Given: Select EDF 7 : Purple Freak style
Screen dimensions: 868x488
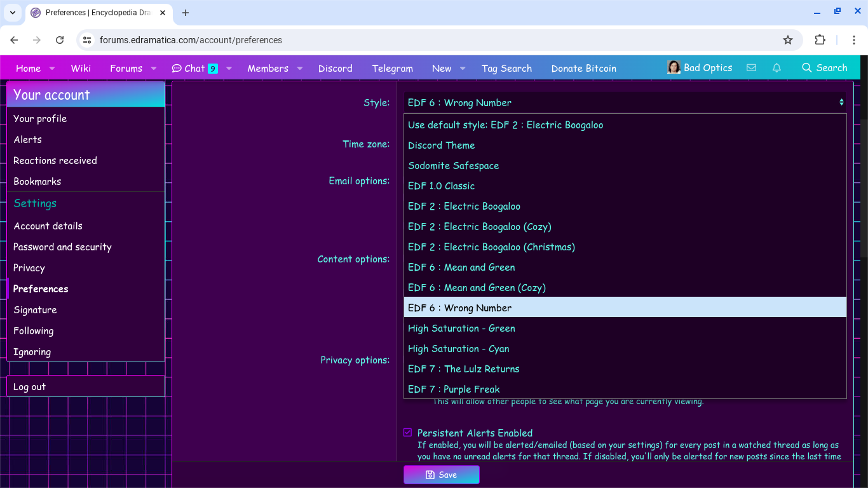Looking at the screenshot, I should [x=454, y=390].
